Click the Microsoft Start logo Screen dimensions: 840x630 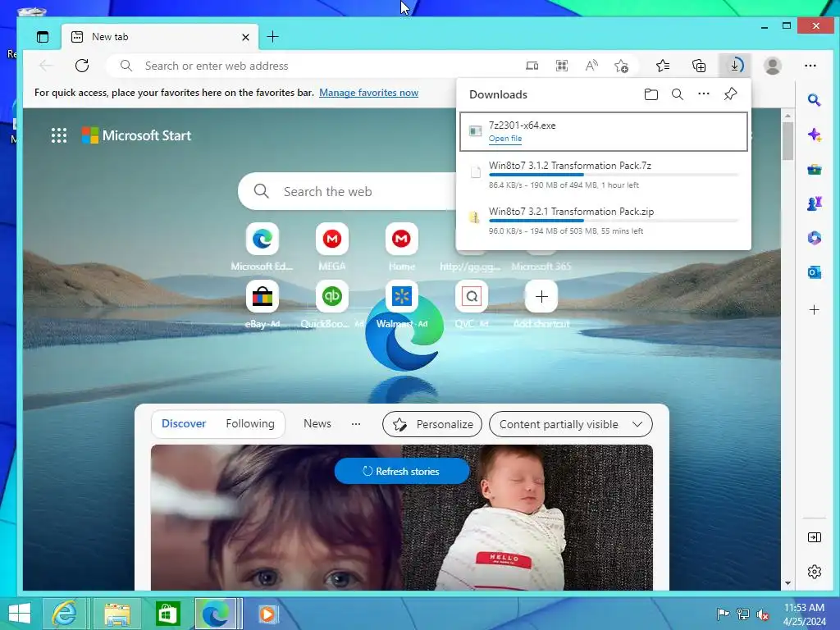(x=137, y=135)
